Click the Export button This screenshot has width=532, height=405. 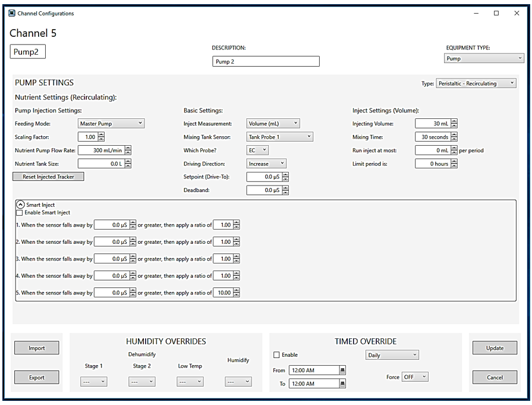(37, 378)
